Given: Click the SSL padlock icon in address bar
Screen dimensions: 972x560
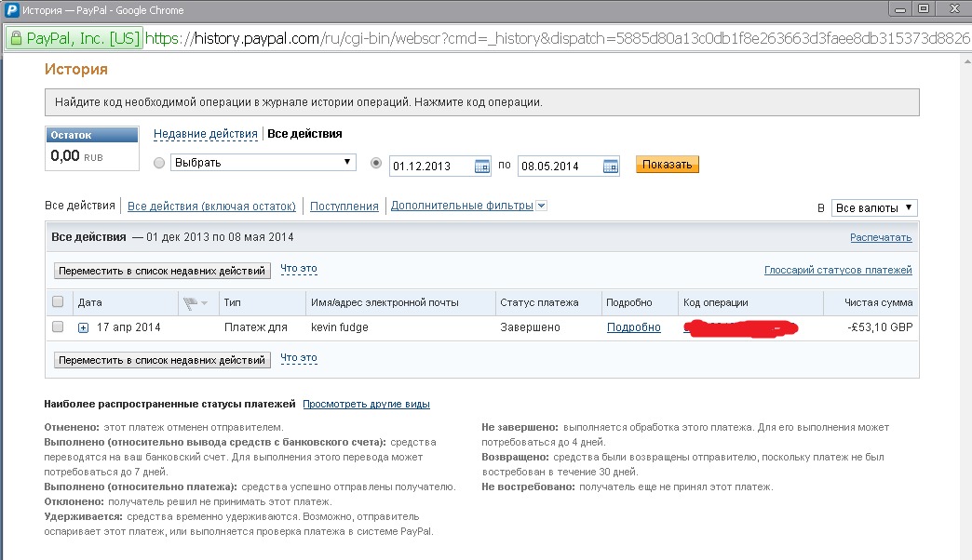Looking at the screenshot, I should pos(16,38).
